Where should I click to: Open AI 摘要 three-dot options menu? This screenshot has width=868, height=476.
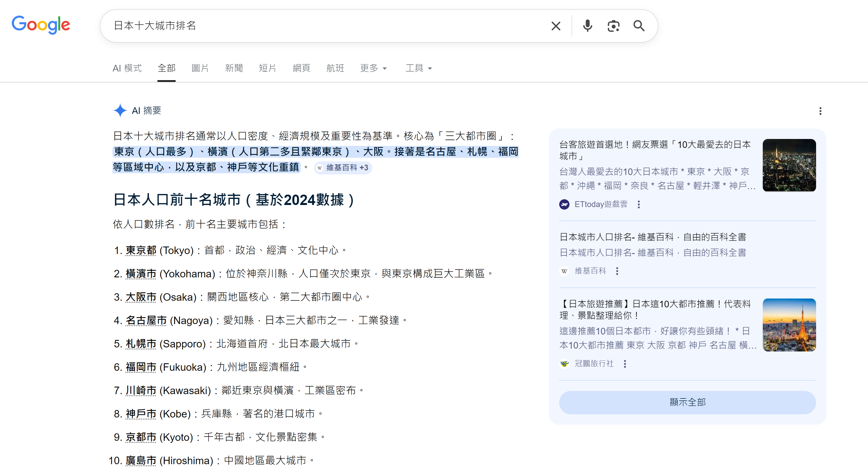pyautogui.click(x=820, y=111)
